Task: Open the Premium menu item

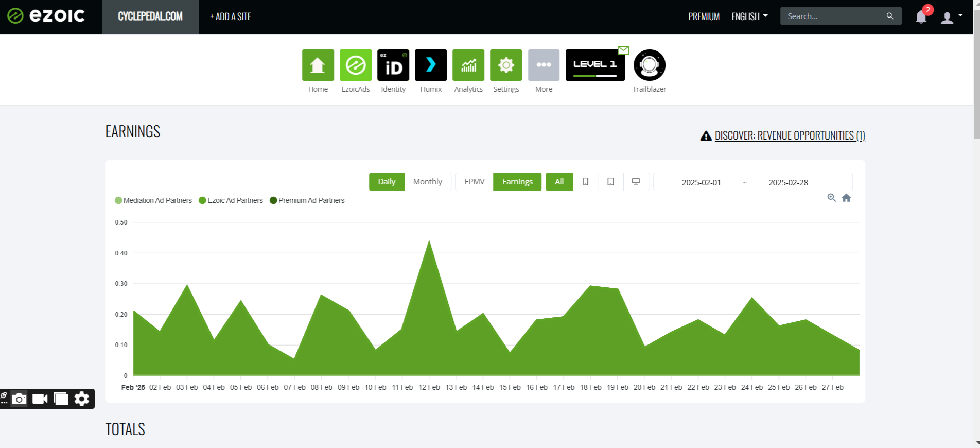Action: click(704, 16)
